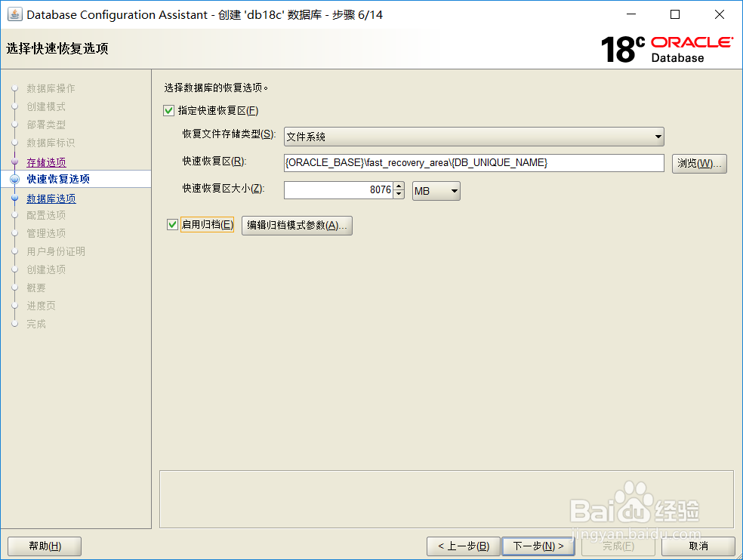Jump to the 数据库选项 step
Screen dimensions: 743x560
(x=51, y=198)
